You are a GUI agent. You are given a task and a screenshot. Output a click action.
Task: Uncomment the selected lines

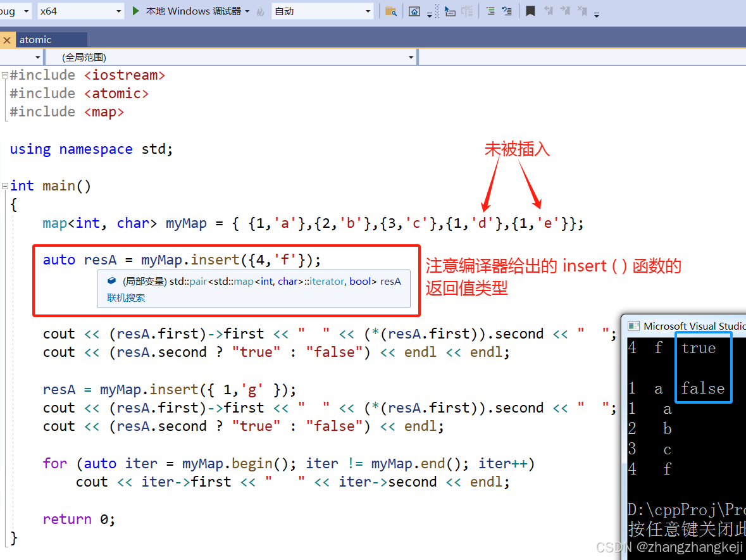click(x=507, y=11)
